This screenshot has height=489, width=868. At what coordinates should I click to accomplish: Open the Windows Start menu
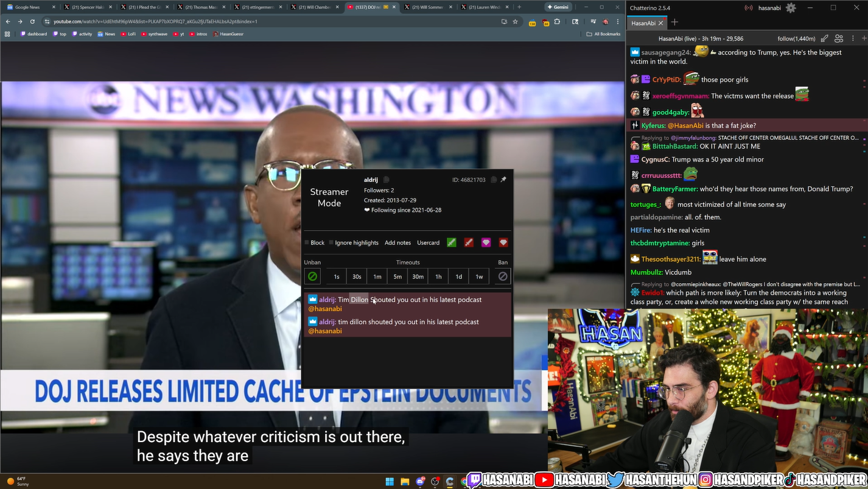(x=390, y=482)
